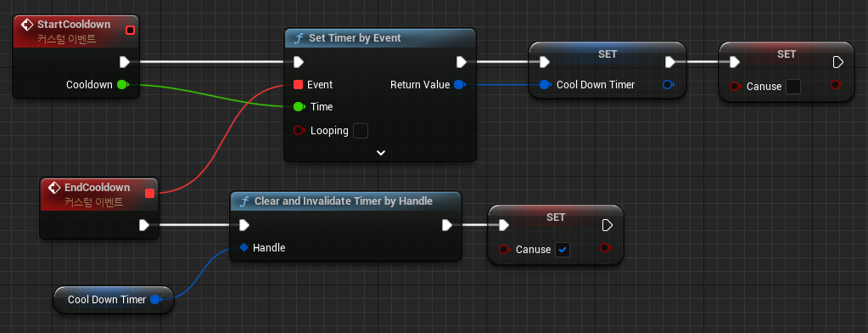
Task: Click EndCooldown execution output pin
Action: tap(144, 225)
